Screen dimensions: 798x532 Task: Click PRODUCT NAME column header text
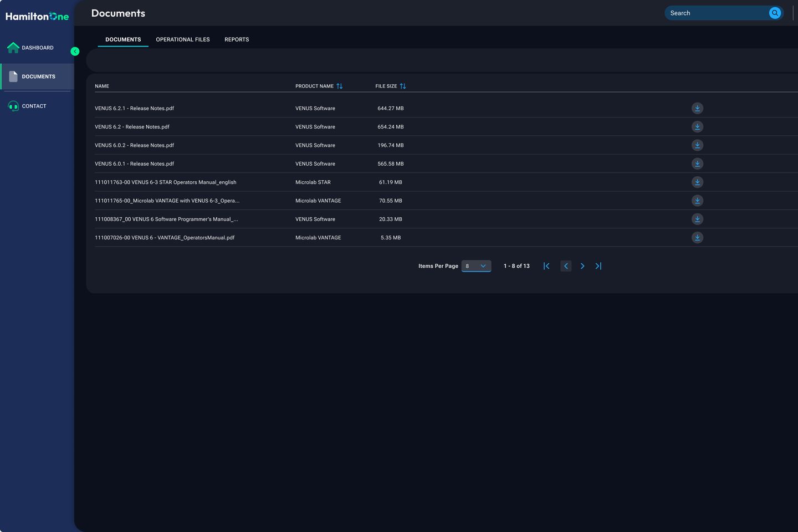pos(314,86)
